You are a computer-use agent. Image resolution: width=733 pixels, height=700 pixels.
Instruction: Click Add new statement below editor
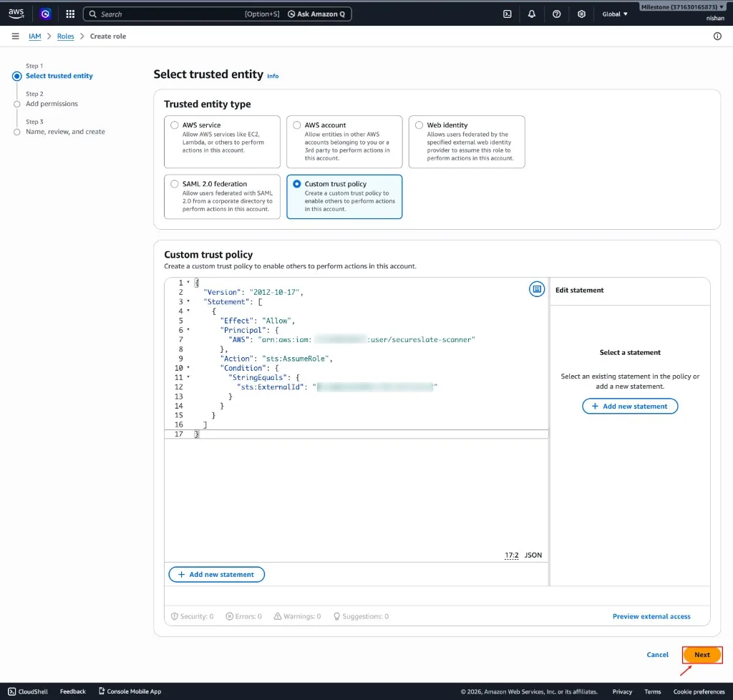pos(216,574)
